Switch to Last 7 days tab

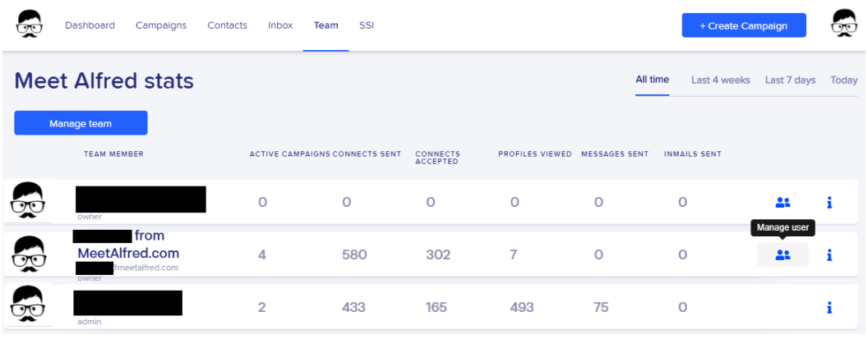[790, 80]
